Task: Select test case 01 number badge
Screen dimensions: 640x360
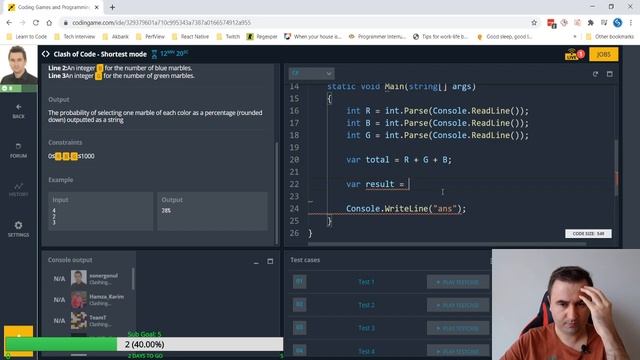Action: (x=300, y=281)
